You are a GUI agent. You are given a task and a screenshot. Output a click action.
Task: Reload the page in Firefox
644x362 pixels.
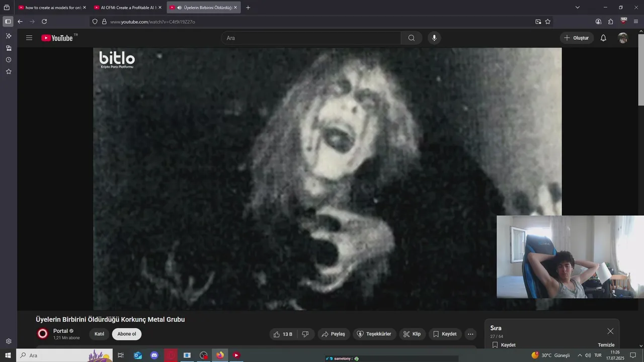(44, 22)
